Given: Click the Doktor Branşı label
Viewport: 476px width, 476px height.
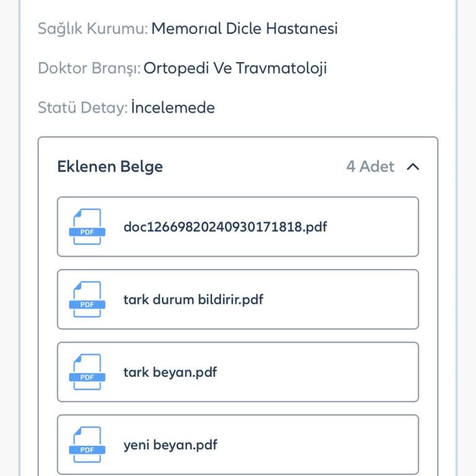Looking at the screenshot, I should 89,68.
